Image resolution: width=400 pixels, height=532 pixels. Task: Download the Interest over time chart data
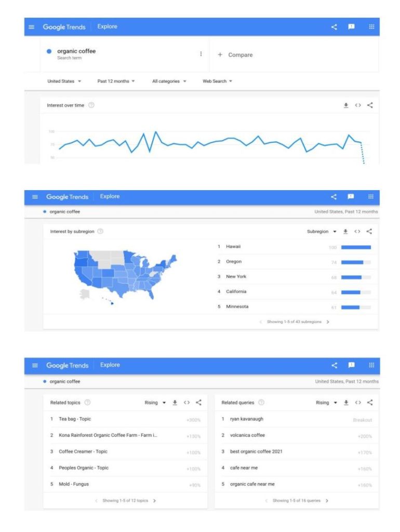pos(346,104)
